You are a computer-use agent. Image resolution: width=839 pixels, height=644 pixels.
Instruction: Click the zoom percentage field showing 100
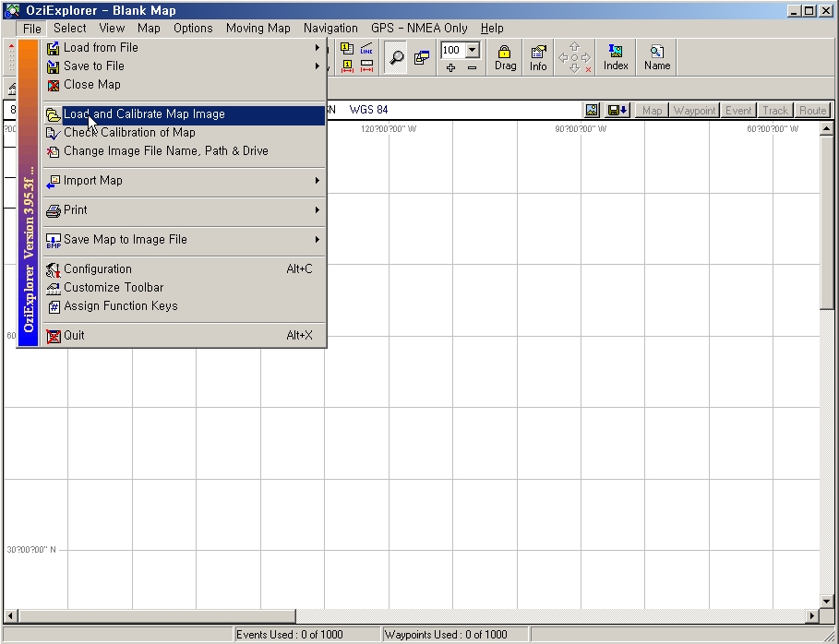(x=452, y=50)
